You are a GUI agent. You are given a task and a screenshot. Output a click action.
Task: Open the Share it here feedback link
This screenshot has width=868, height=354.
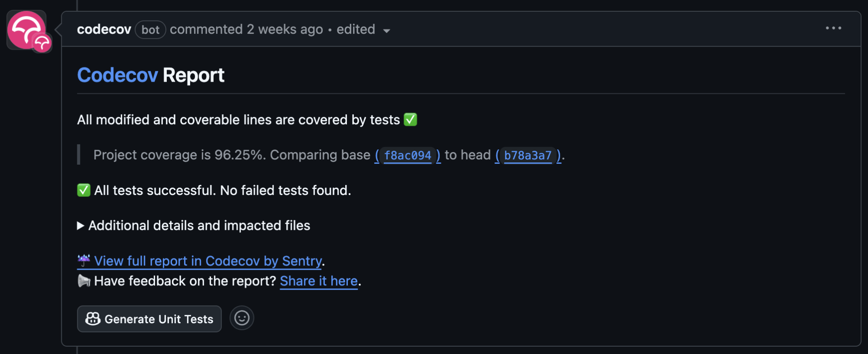318,281
